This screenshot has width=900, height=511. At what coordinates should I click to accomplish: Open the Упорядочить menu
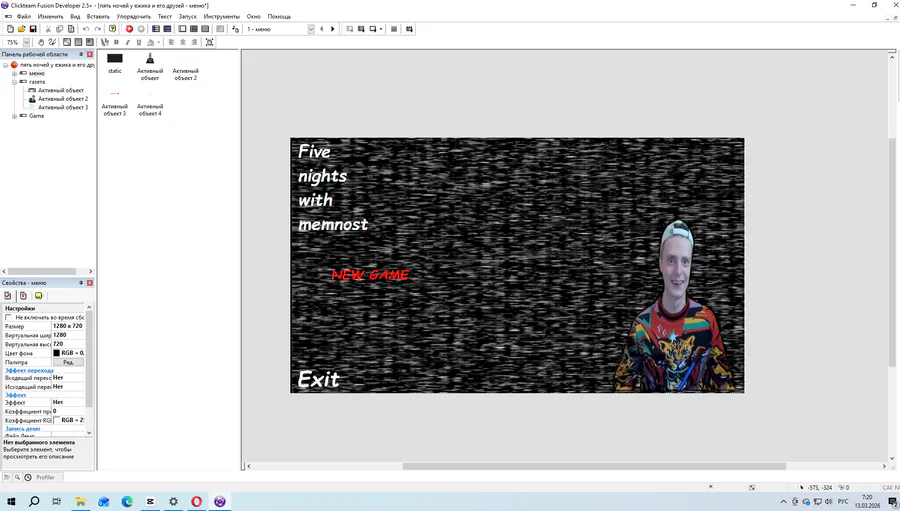134,17
